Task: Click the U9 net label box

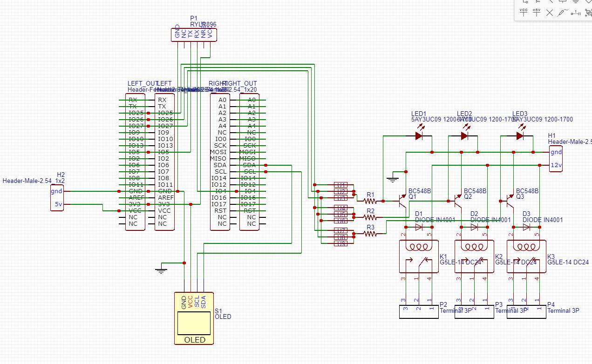Action: tap(340, 243)
